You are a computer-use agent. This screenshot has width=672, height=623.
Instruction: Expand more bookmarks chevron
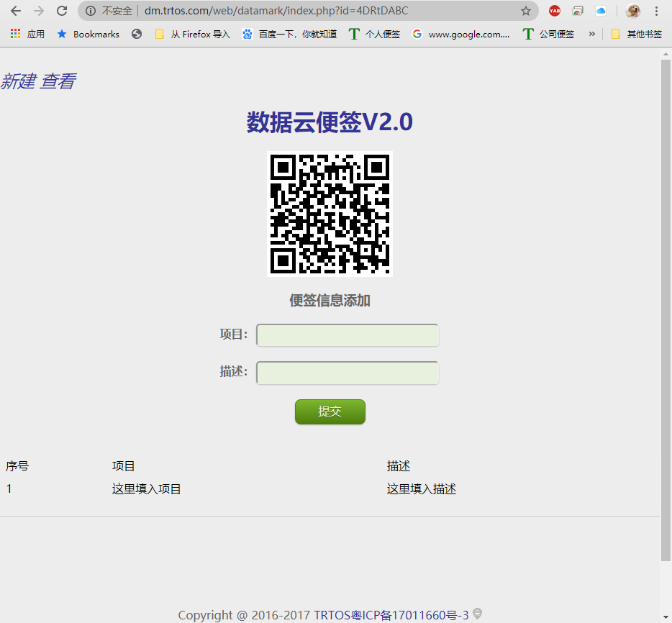coord(592,34)
